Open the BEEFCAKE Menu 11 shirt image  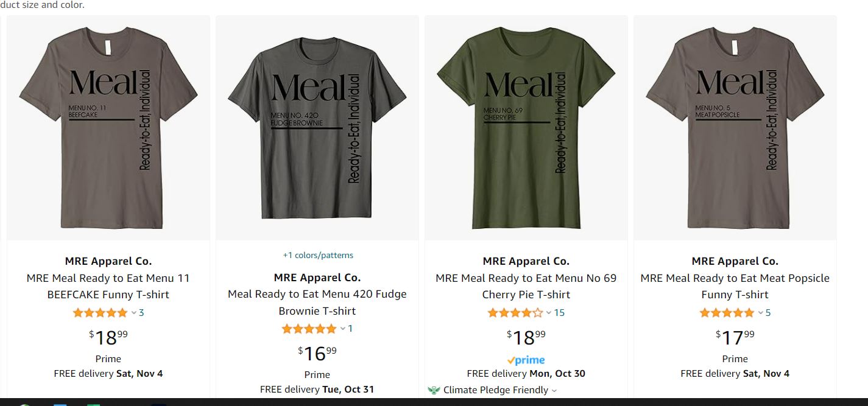point(108,128)
